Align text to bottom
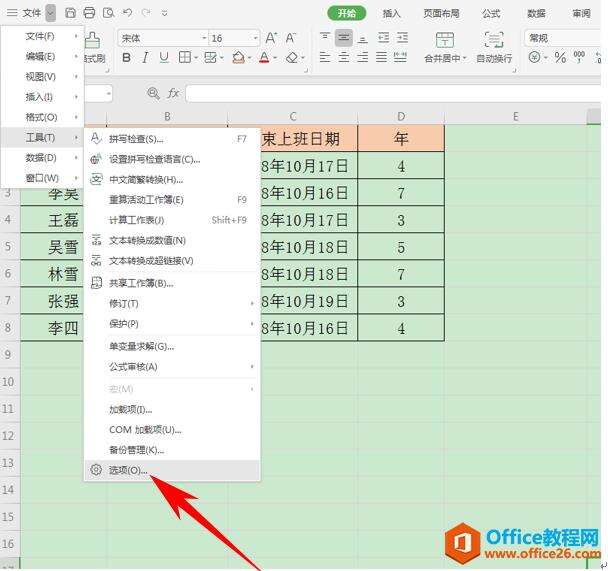The height and width of the screenshot is (571, 608). 363,38
